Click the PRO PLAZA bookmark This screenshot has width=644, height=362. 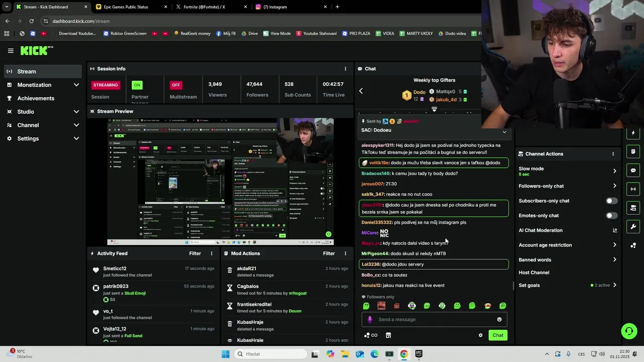[356, 34]
